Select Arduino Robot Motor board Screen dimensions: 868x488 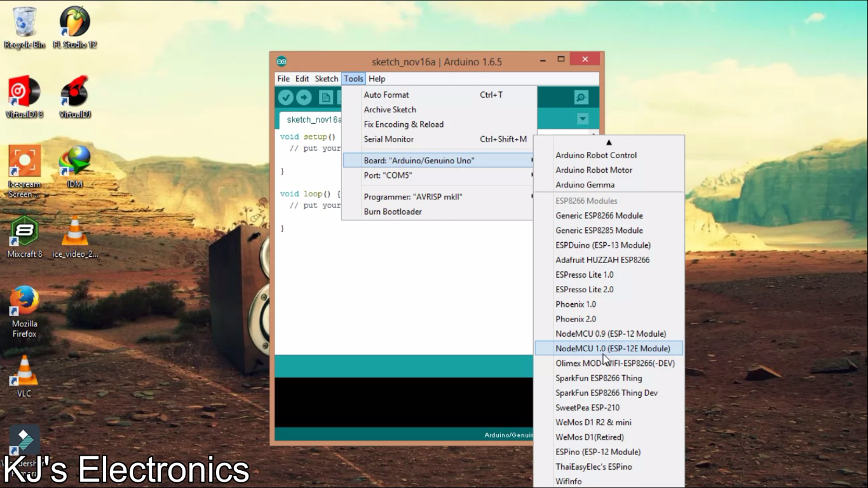tap(609, 170)
